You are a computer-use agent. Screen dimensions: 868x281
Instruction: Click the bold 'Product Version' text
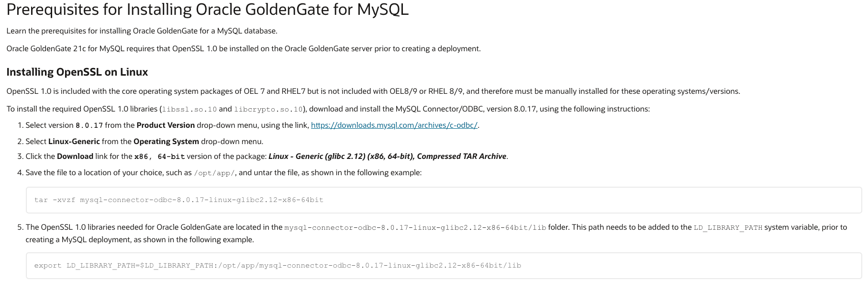(166, 125)
